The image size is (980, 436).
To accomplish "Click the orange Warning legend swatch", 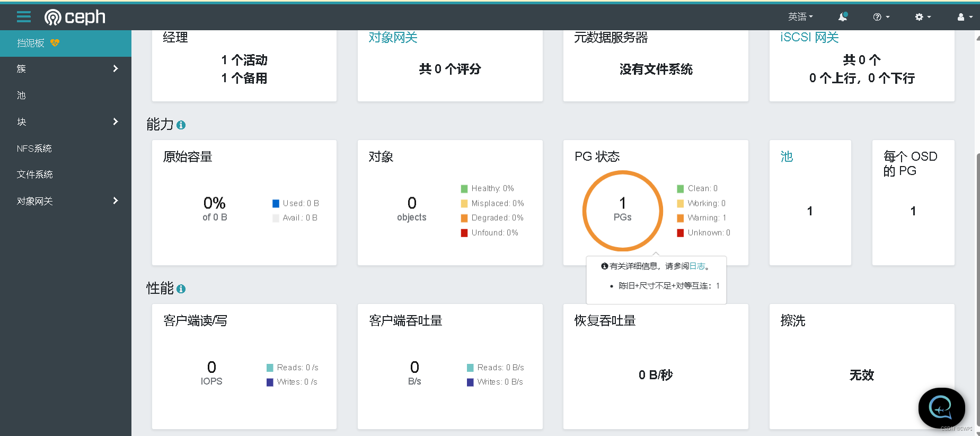I will pos(681,218).
